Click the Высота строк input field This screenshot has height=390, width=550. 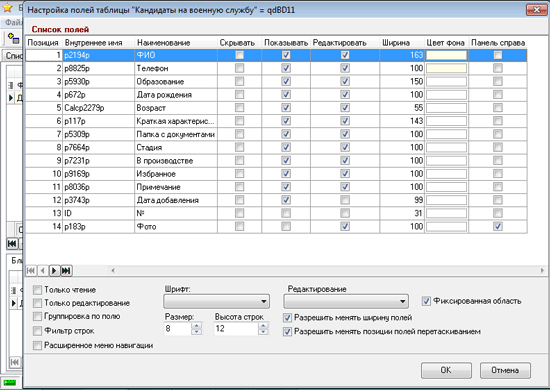point(236,329)
